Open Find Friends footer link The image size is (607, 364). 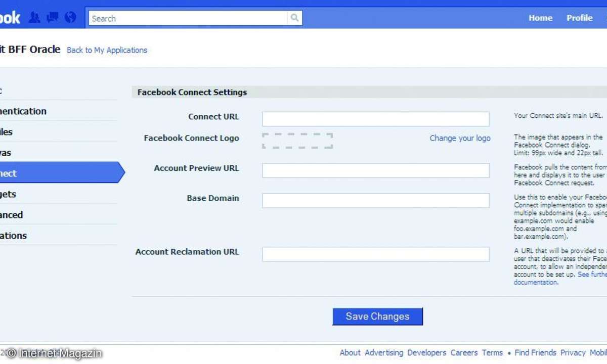click(536, 353)
